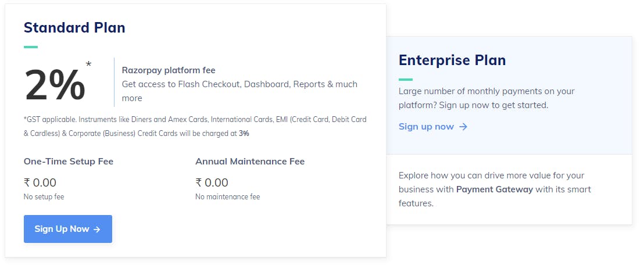Click the 'No setup fee' text

[44, 197]
